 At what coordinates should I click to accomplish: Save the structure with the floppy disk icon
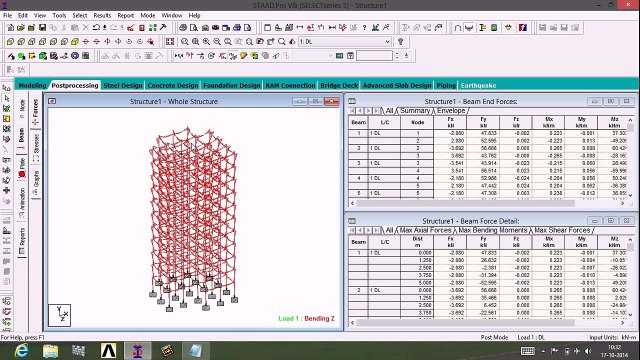(42, 28)
